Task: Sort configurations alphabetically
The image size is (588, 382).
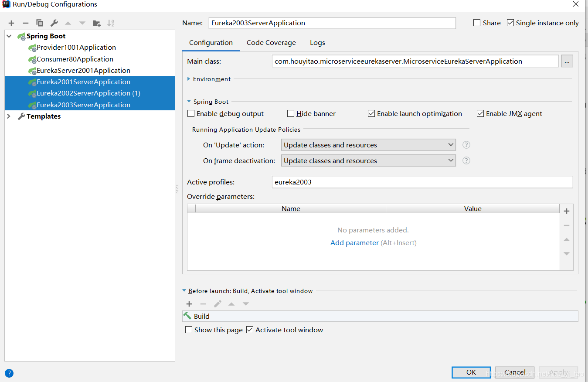Action: click(111, 23)
